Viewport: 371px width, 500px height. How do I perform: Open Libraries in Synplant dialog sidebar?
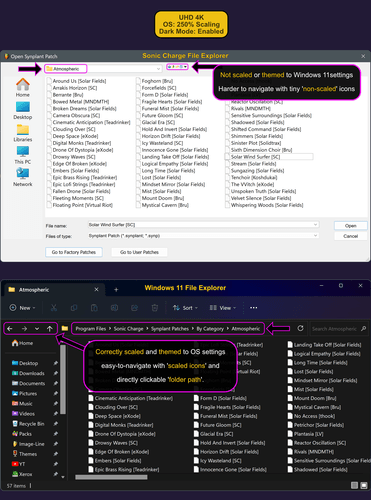pos(23,133)
